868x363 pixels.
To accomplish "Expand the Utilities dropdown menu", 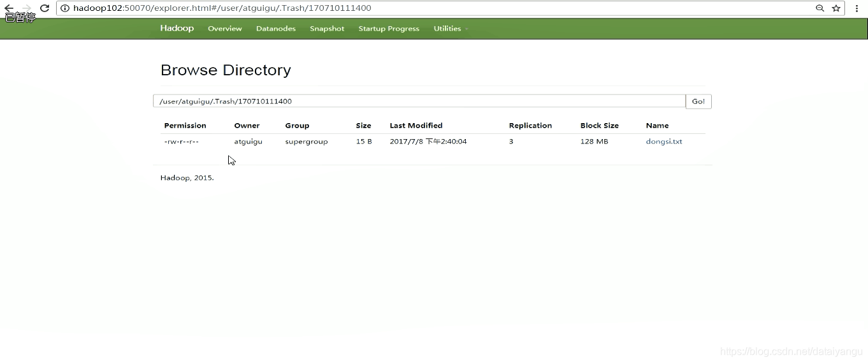I will 450,29.
